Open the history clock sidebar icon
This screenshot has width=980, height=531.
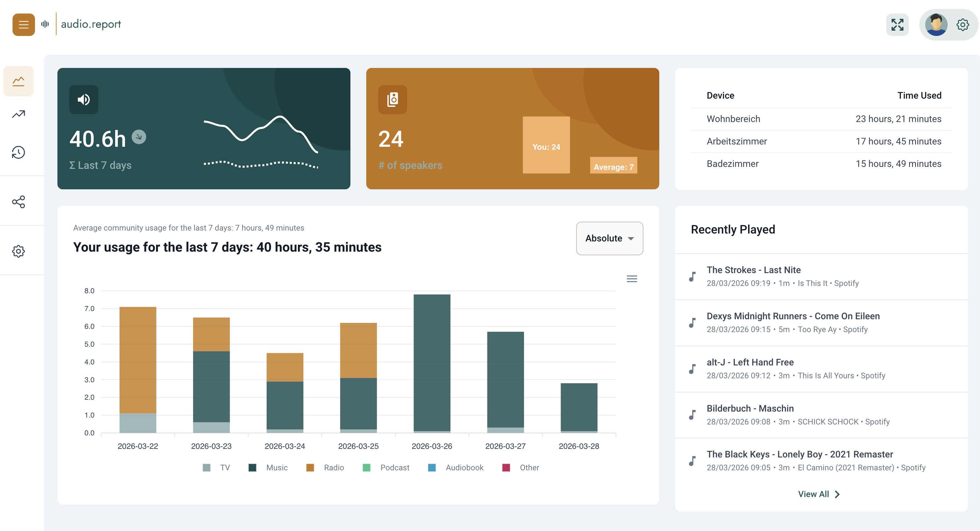click(x=18, y=152)
